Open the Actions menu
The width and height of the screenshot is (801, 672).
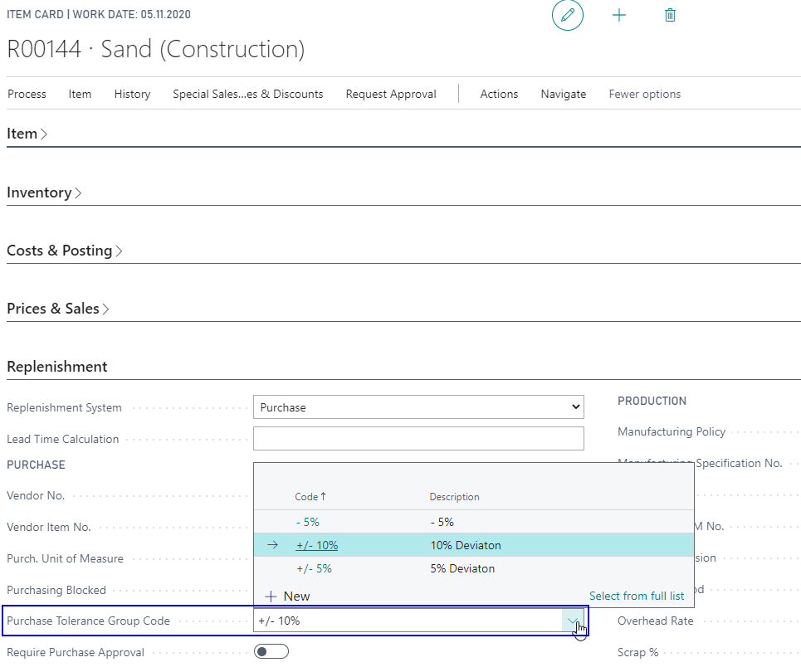[499, 94]
